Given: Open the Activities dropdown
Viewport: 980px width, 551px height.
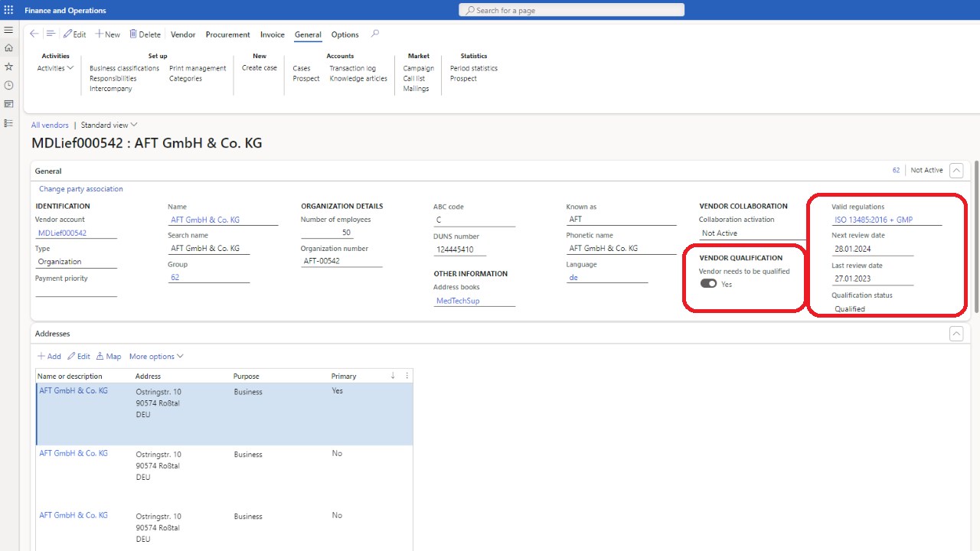Looking at the screenshot, I should pyautogui.click(x=57, y=68).
